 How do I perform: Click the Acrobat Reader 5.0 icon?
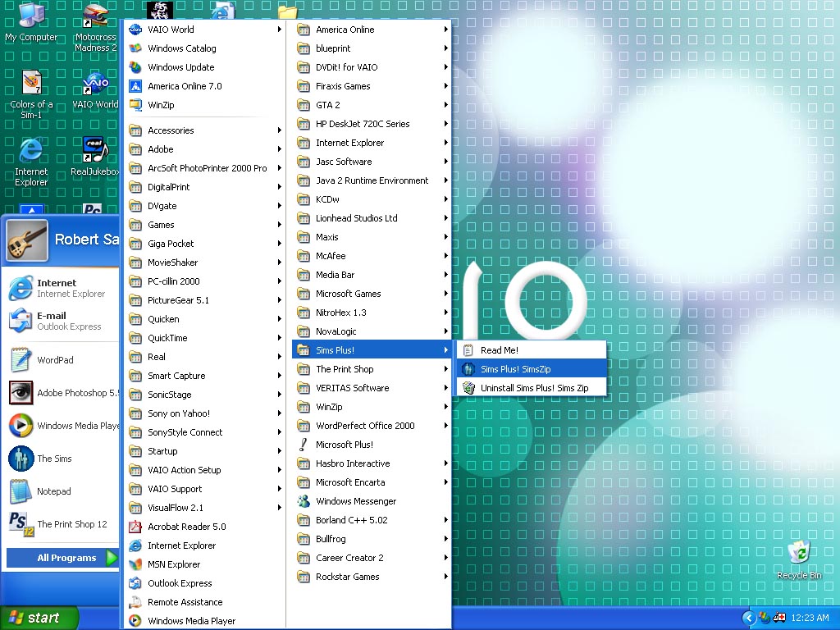coord(135,527)
